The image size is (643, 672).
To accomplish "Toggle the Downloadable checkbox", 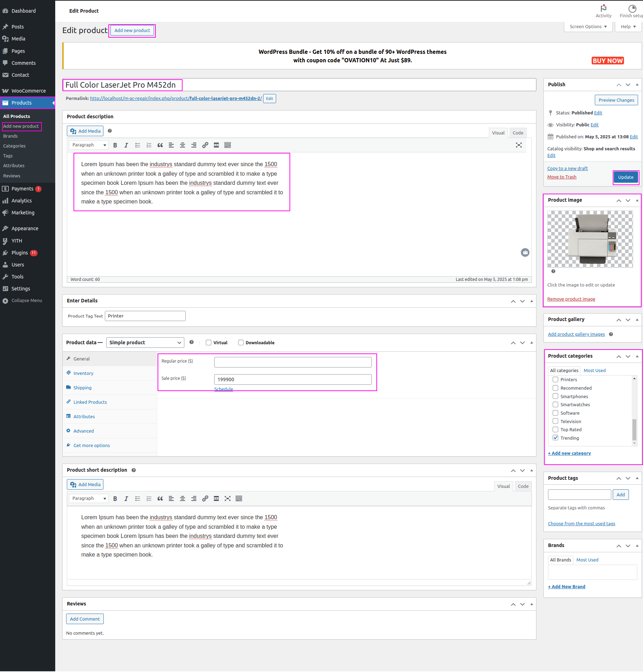I will [241, 343].
